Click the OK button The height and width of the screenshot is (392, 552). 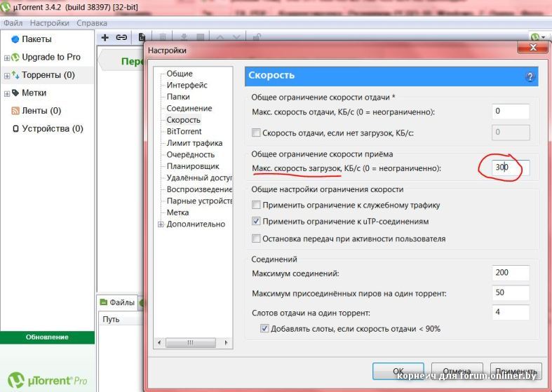[398, 371]
